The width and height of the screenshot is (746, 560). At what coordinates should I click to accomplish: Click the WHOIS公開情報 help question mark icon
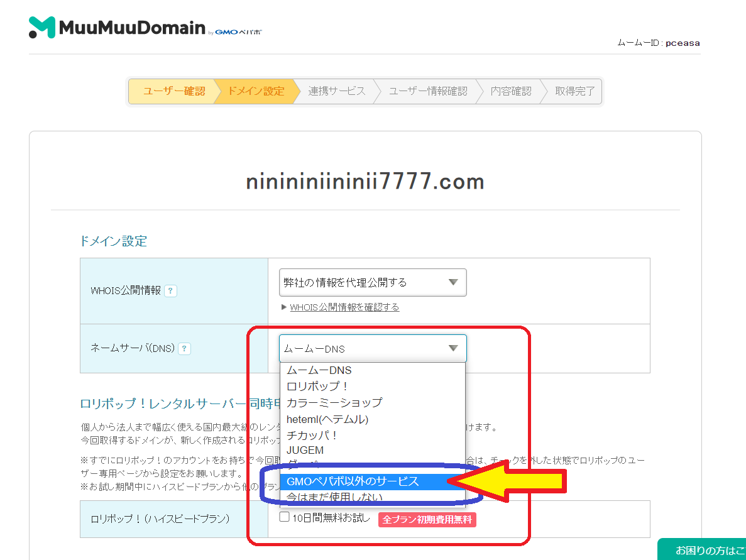click(x=171, y=290)
